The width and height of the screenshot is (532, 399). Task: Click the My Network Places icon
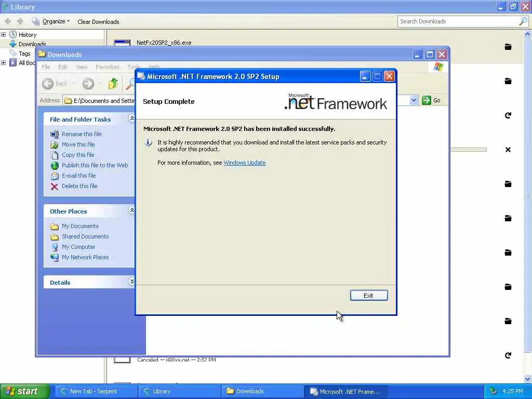point(54,258)
